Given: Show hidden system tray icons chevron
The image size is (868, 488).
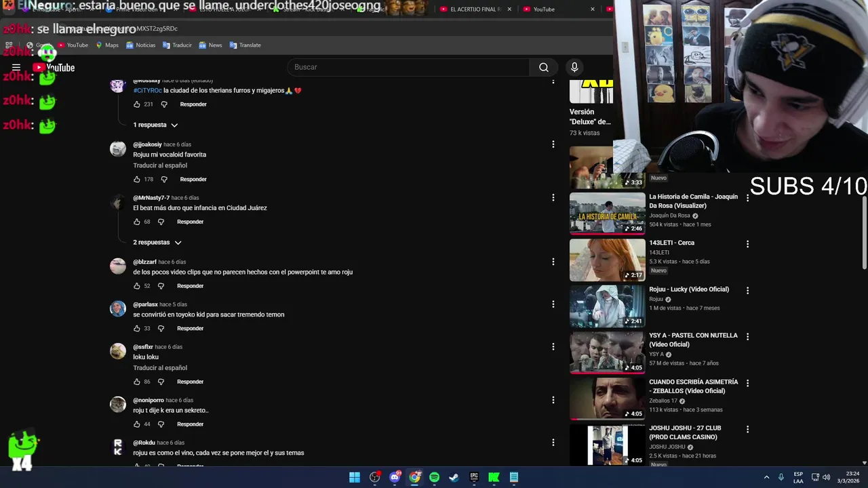Looking at the screenshot, I should coord(766,477).
